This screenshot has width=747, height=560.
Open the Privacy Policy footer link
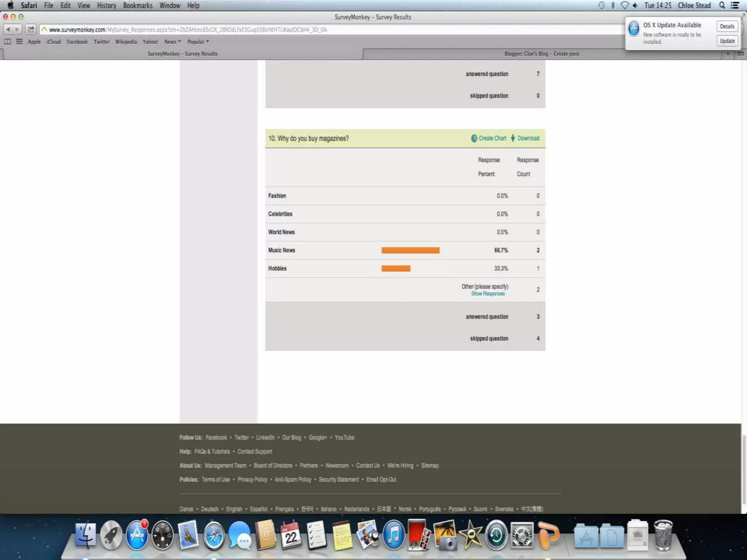pyautogui.click(x=252, y=479)
